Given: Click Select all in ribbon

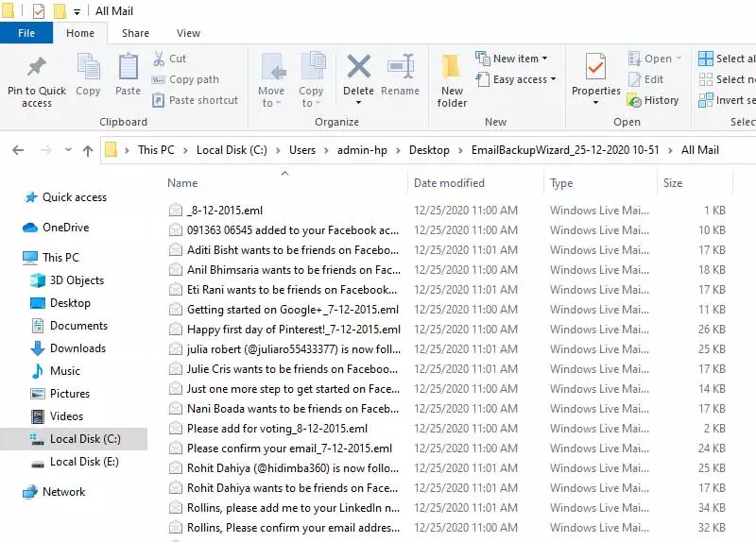Looking at the screenshot, I should [x=727, y=59].
